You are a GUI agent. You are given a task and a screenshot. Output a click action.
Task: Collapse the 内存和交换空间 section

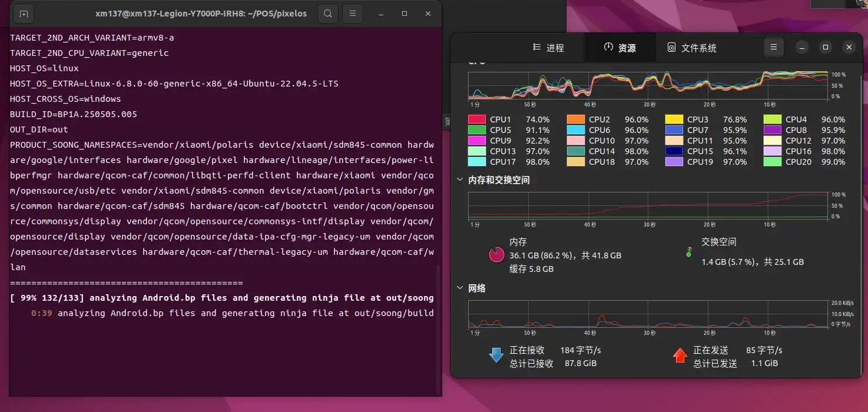(460, 180)
